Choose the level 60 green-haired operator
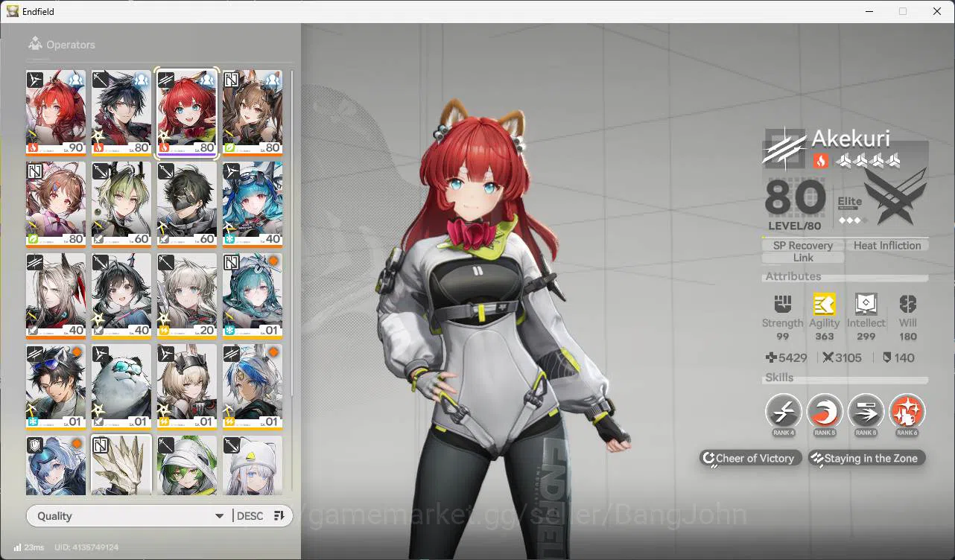 pyautogui.click(x=121, y=205)
